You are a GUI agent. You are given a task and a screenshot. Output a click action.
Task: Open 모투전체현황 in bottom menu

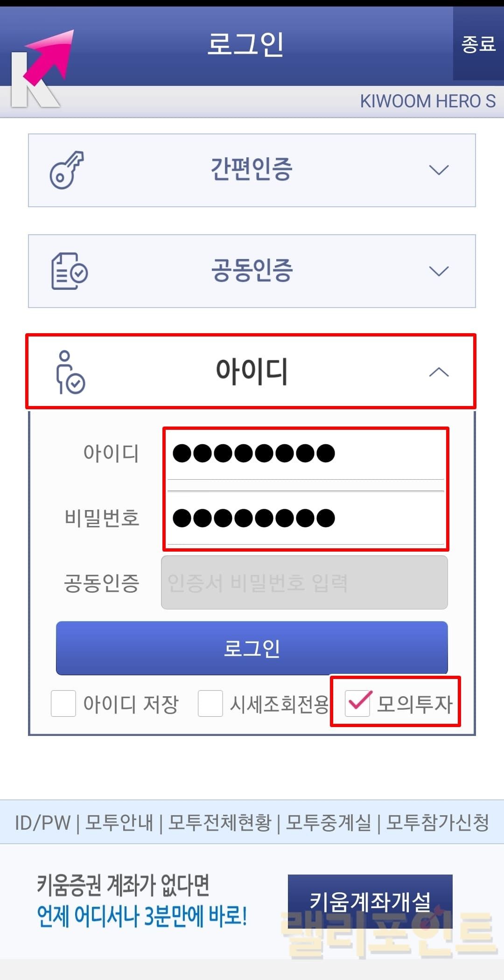pyautogui.click(x=220, y=823)
